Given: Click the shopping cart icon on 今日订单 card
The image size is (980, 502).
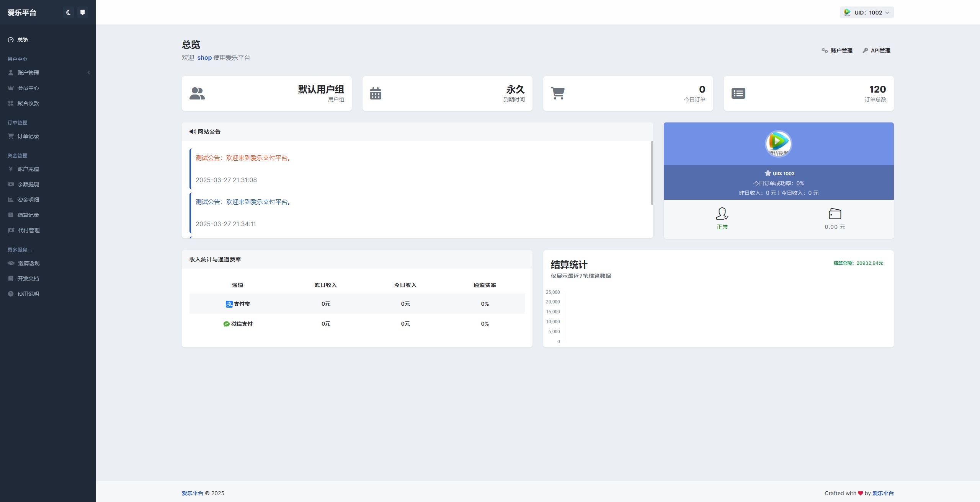Looking at the screenshot, I should tap(557, 93).
